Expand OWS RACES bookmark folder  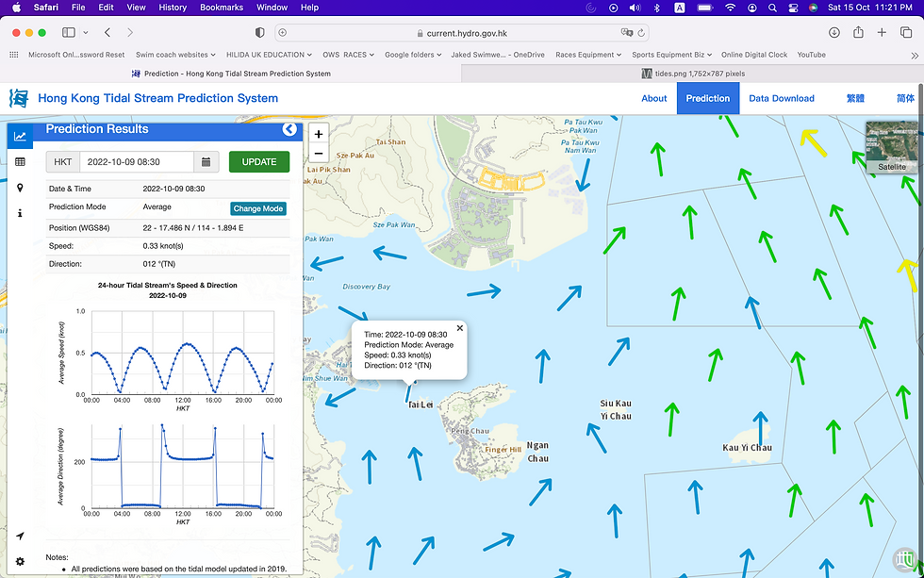(x=348, y=55)
